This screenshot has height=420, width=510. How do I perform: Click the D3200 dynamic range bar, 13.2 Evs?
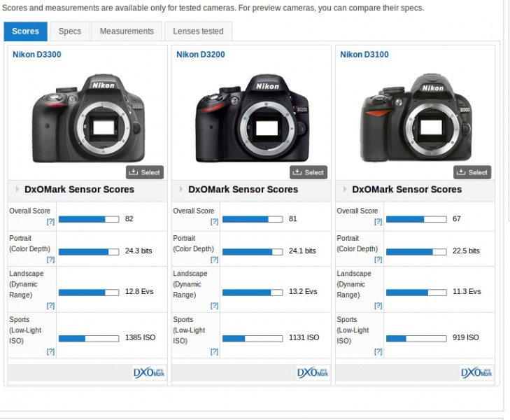[x=253, y=293]
